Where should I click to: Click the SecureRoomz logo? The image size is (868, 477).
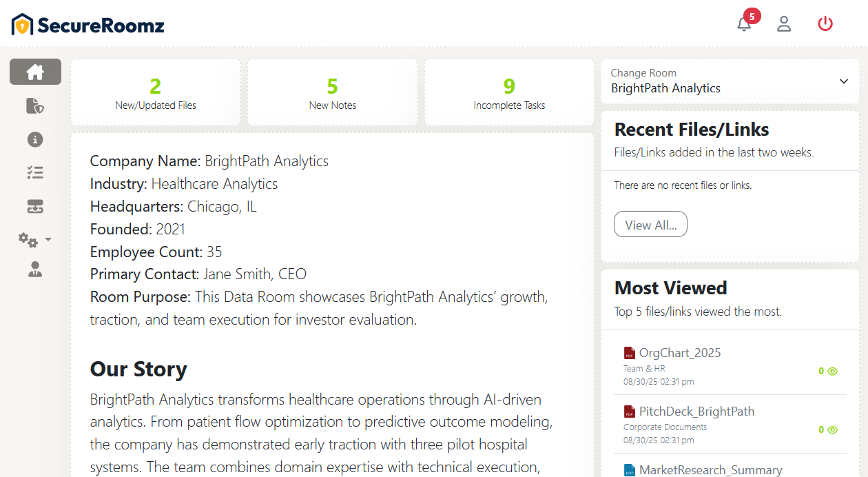[88, 26]
